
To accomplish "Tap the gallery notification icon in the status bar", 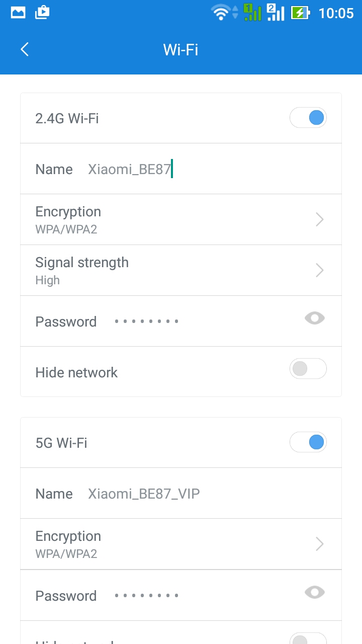I will point(18,13).
